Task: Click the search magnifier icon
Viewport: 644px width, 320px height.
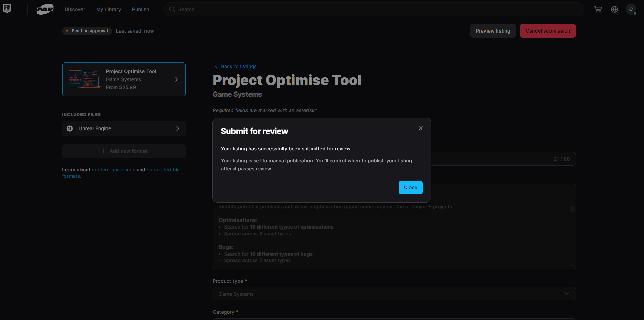Action: point(172,9)
